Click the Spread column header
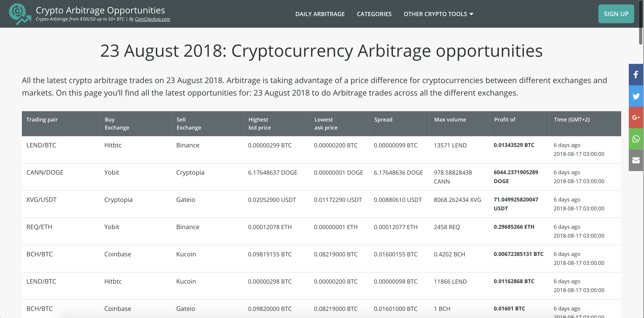Screen dimensions: 644x318 tap(383, 119)
